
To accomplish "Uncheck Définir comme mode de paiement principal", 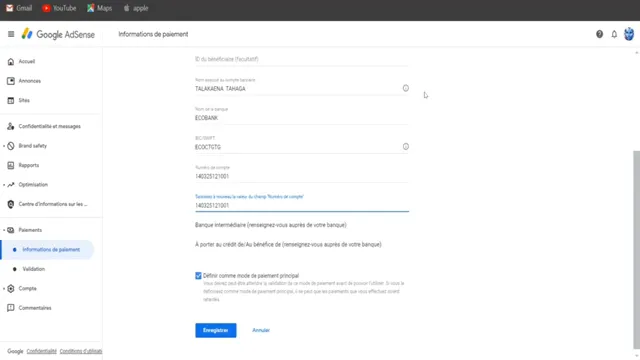I will tap(198, 276).
